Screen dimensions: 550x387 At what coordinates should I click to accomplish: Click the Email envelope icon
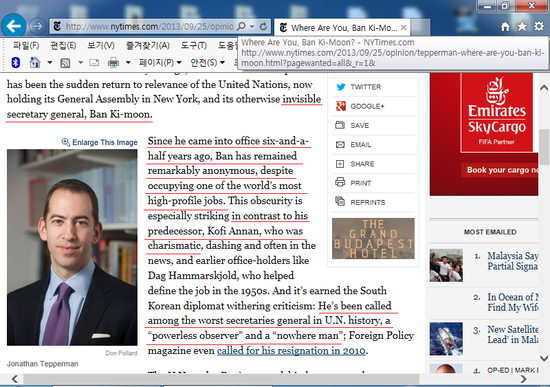[340, 145]
